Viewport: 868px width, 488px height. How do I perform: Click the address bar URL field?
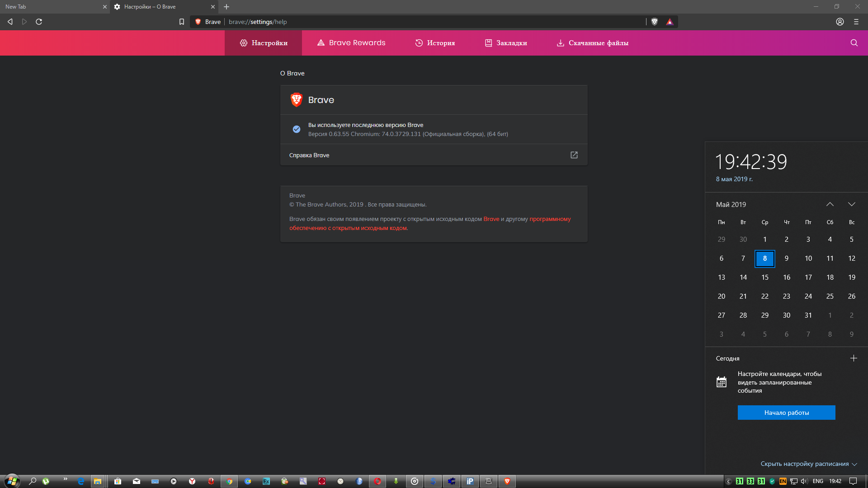coord(407,22)
